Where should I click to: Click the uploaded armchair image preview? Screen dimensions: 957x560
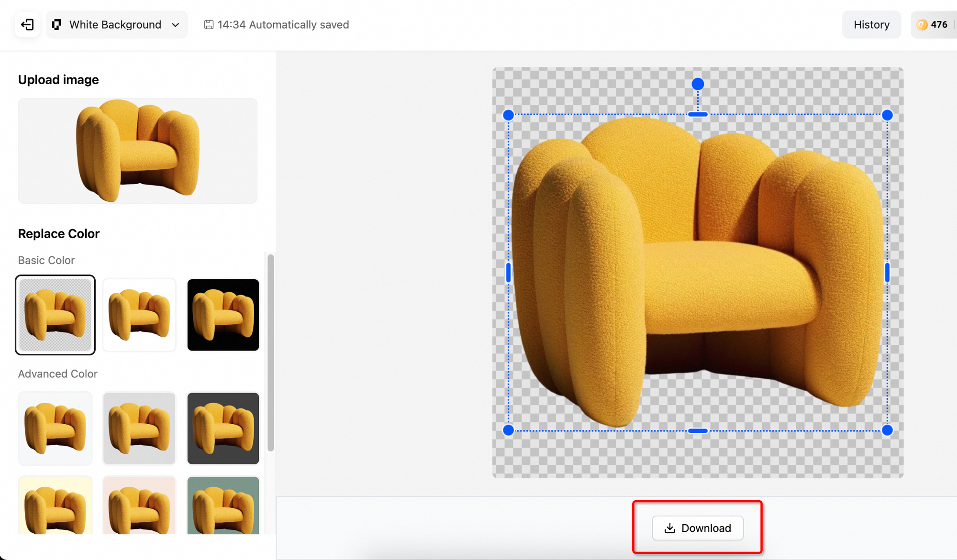138,151
